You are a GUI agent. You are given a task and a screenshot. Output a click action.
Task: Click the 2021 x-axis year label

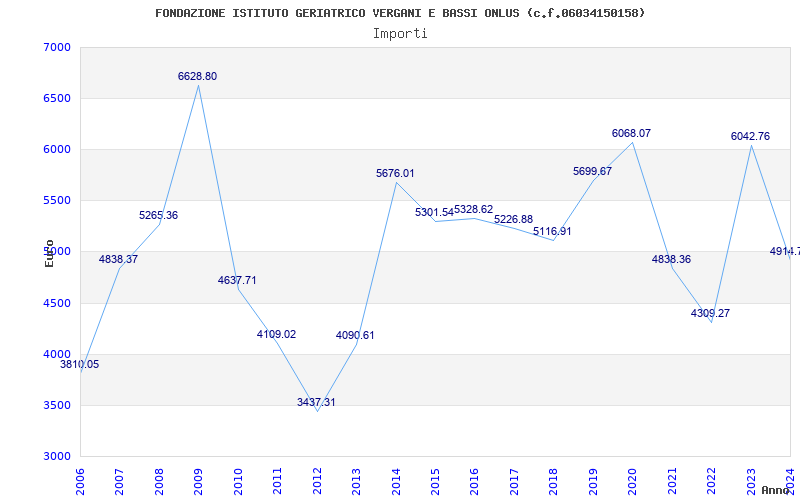[672, 482]
